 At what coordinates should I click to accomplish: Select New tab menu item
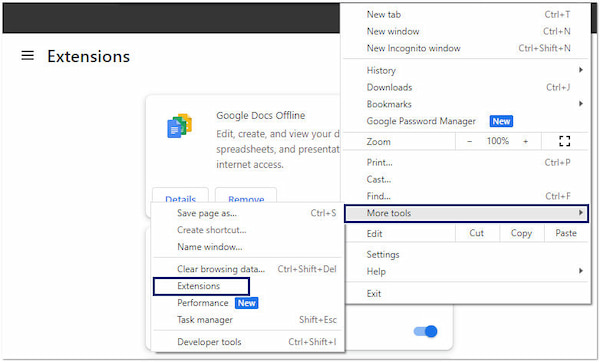pyautogui.click(x=466, y=15)
